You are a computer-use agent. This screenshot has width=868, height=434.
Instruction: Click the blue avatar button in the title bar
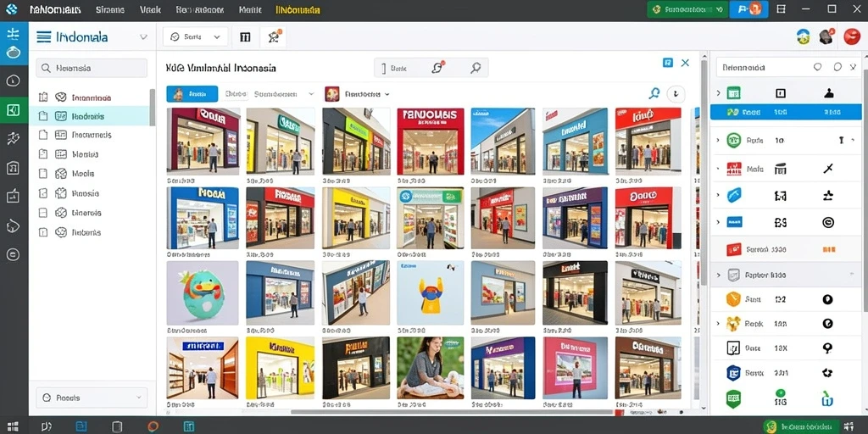pos(749,8)
